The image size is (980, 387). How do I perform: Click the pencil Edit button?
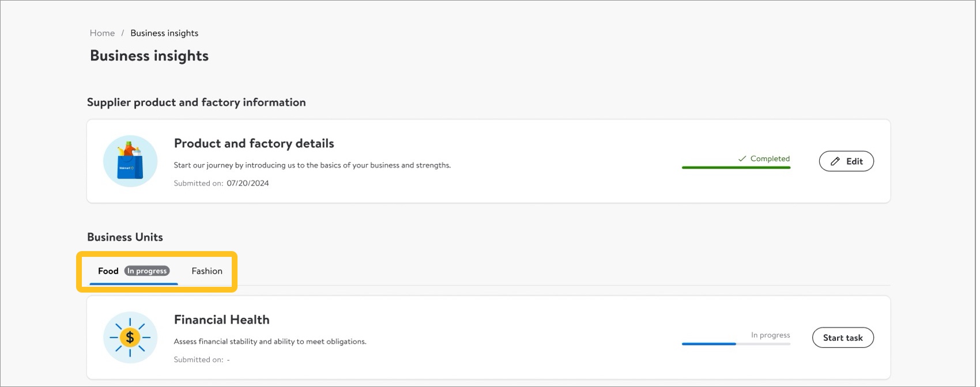click(x=846, y=161)
